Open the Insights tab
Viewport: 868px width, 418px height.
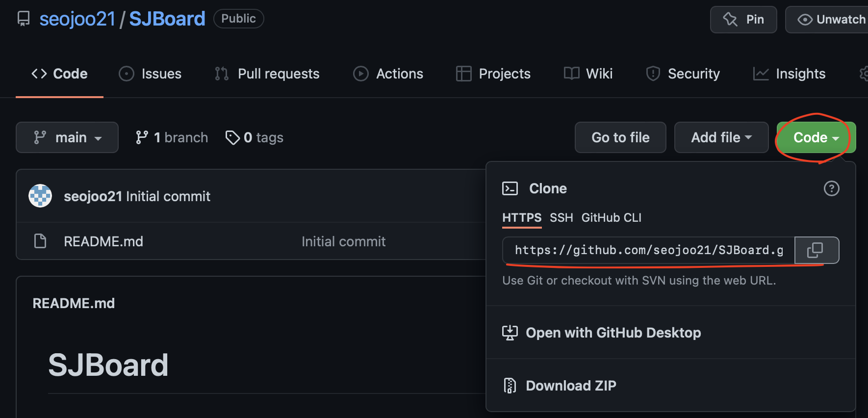point(789,74)
